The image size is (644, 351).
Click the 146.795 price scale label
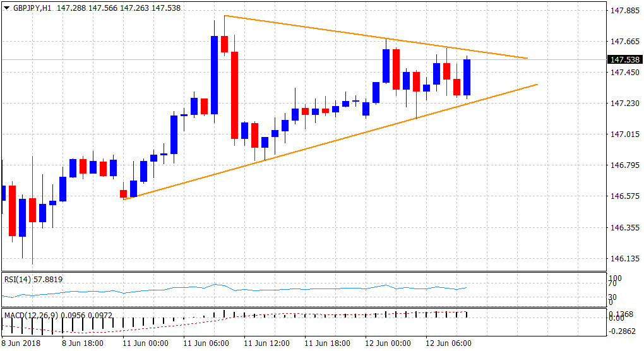625,165
